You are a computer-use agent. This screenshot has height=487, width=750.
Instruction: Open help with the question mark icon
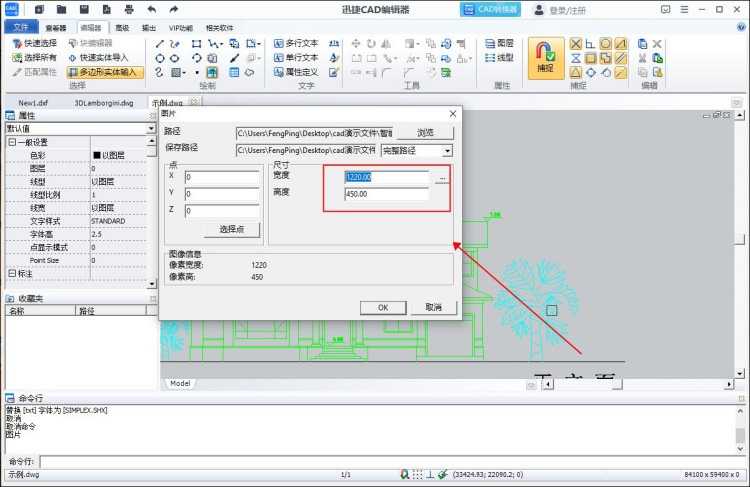tap(741, 28)
